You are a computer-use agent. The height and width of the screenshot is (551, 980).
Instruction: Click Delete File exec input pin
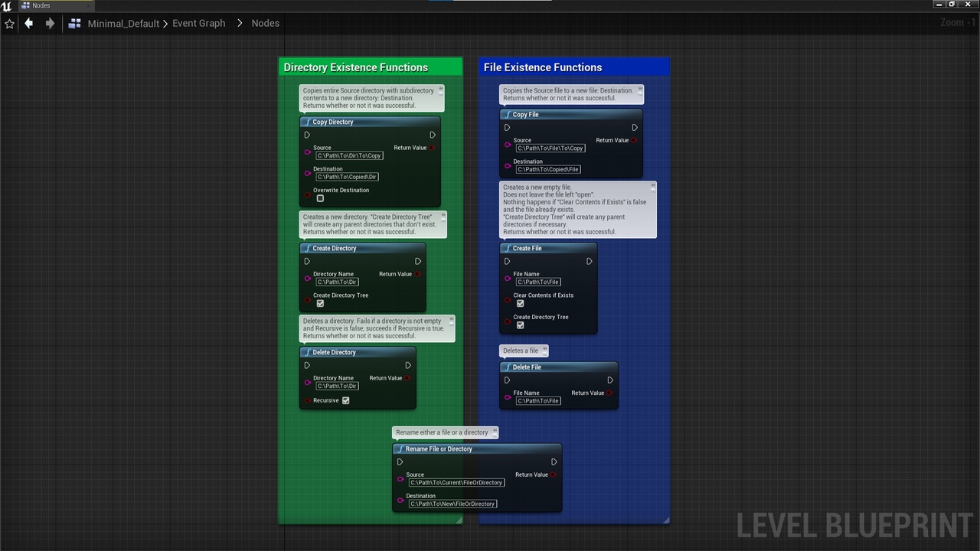pos(507,380)
